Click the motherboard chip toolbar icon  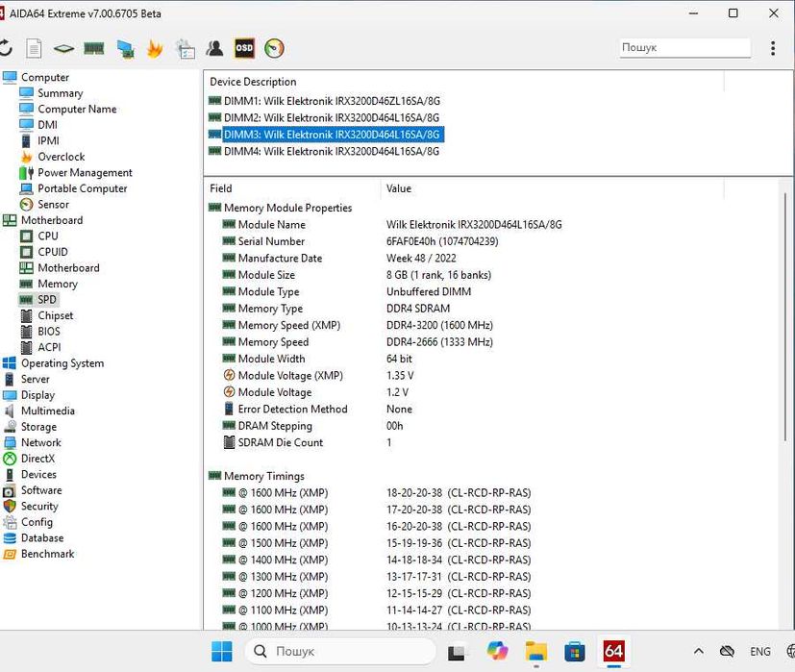63,49
